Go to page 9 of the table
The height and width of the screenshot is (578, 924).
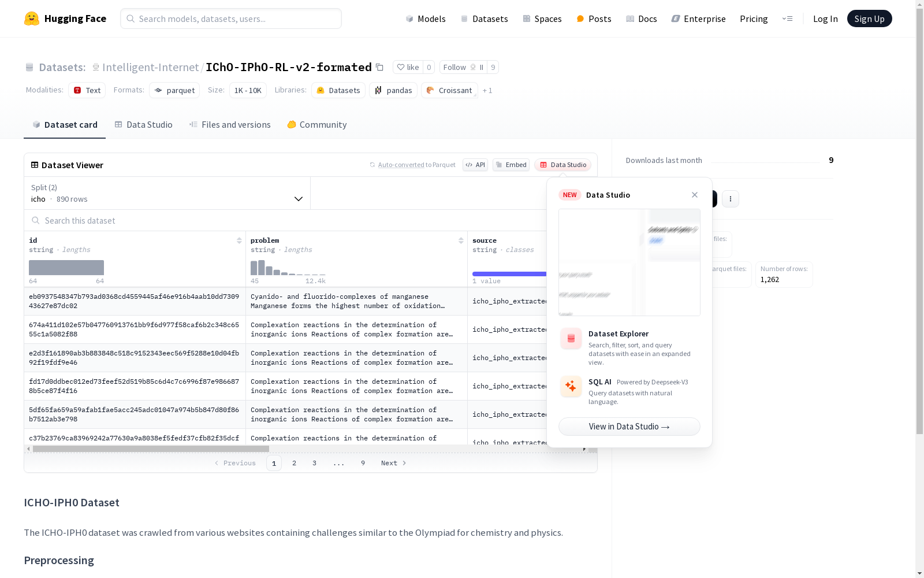coord(363,463)
